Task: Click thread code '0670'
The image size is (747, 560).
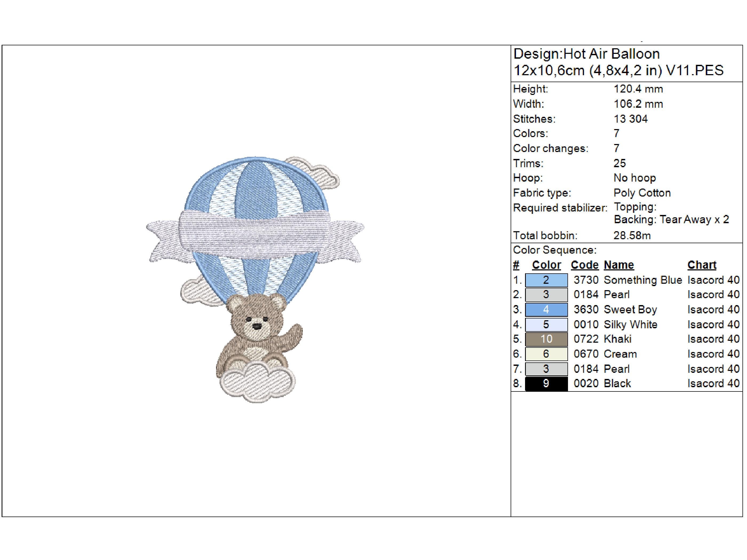Action: tap(586, 354)
